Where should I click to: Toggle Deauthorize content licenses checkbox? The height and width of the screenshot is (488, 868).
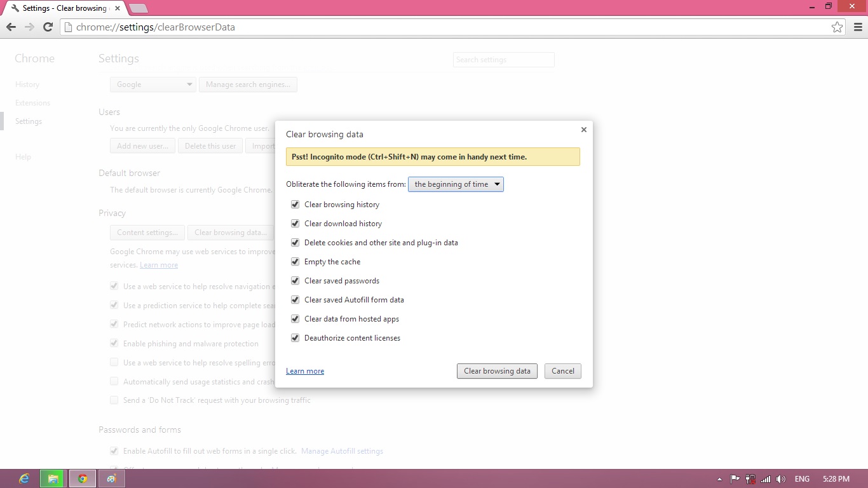(x=295, y=338)
